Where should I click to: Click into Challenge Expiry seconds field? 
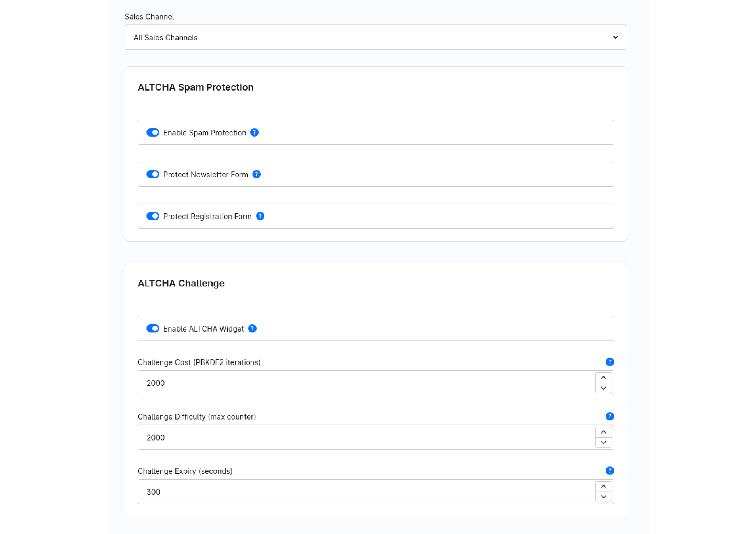366,492
